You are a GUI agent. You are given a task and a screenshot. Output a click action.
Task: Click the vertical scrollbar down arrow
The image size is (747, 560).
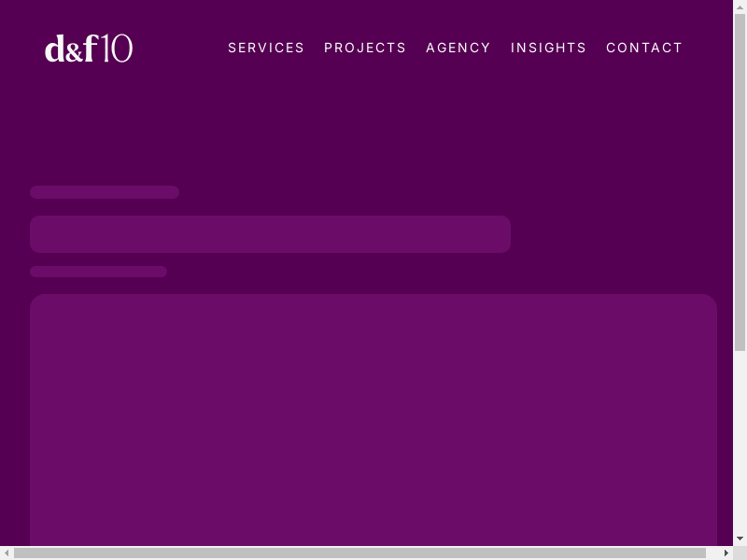pyautogui.click(x=740, y=539)
